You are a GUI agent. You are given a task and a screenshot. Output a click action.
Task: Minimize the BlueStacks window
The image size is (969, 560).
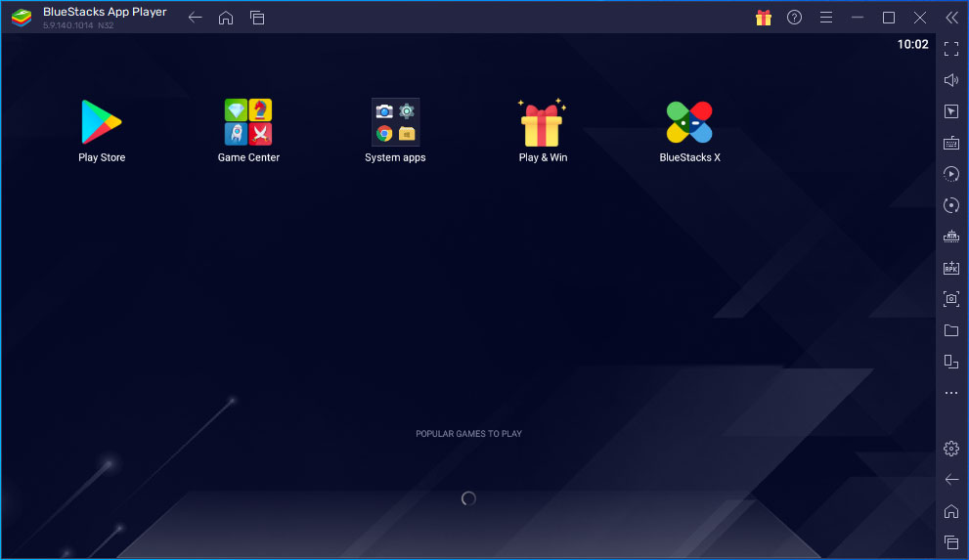(858, 18)
